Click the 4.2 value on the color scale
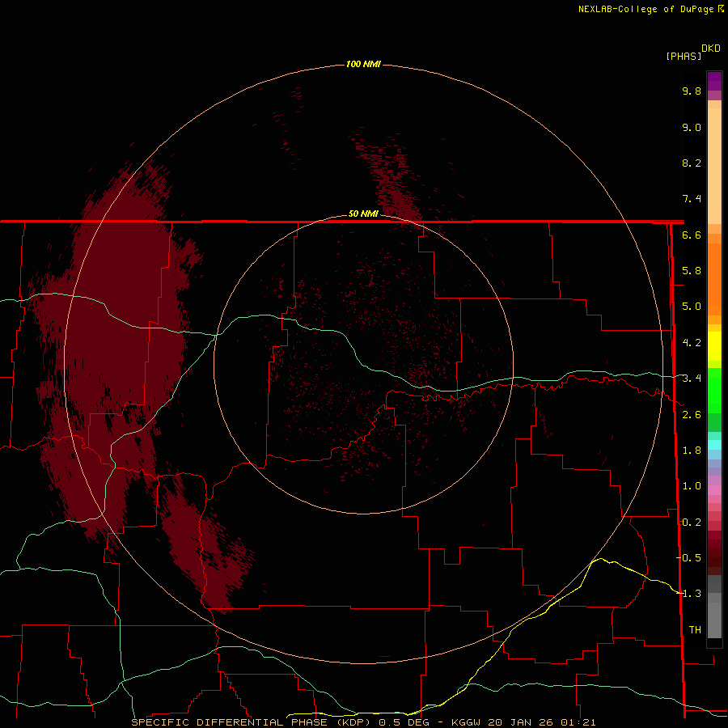Screen dimensions: 728x728 coord(692,343)
